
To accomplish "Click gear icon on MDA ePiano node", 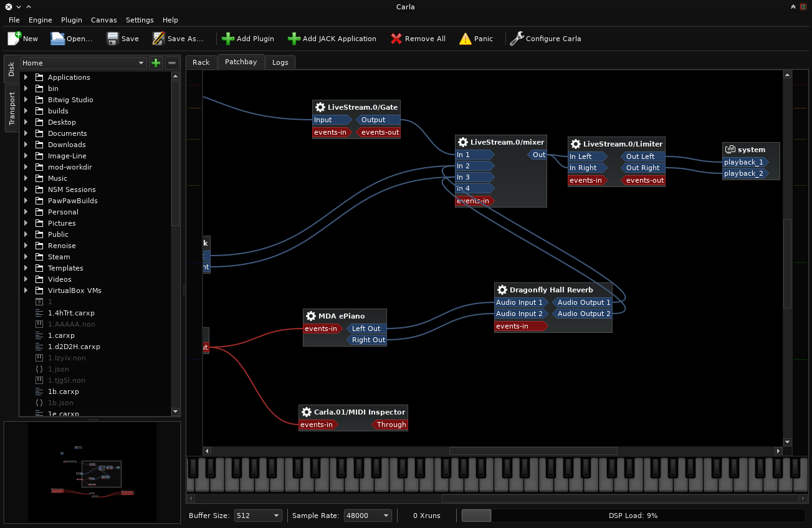I will pyautogui.click(x=311, y=316).
